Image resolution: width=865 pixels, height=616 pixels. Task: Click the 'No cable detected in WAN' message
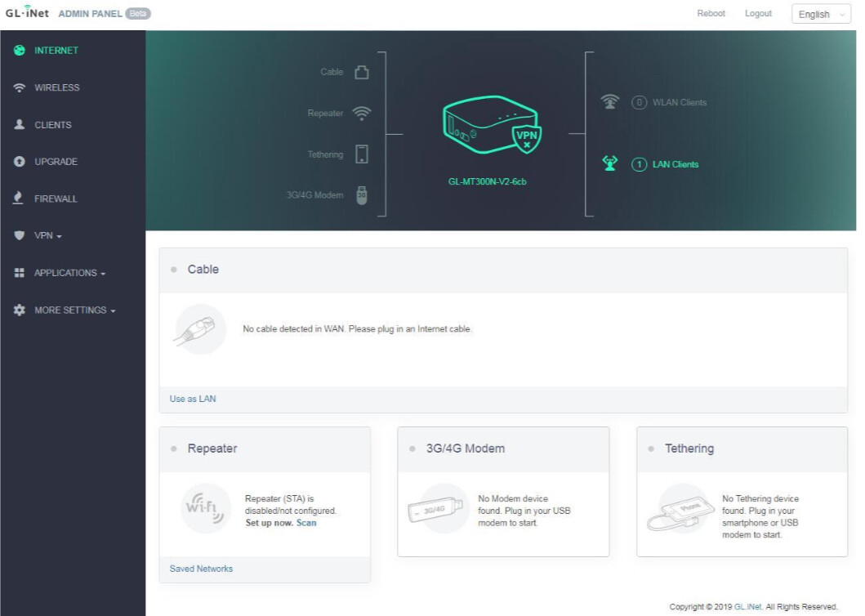[x=358, y=329]
